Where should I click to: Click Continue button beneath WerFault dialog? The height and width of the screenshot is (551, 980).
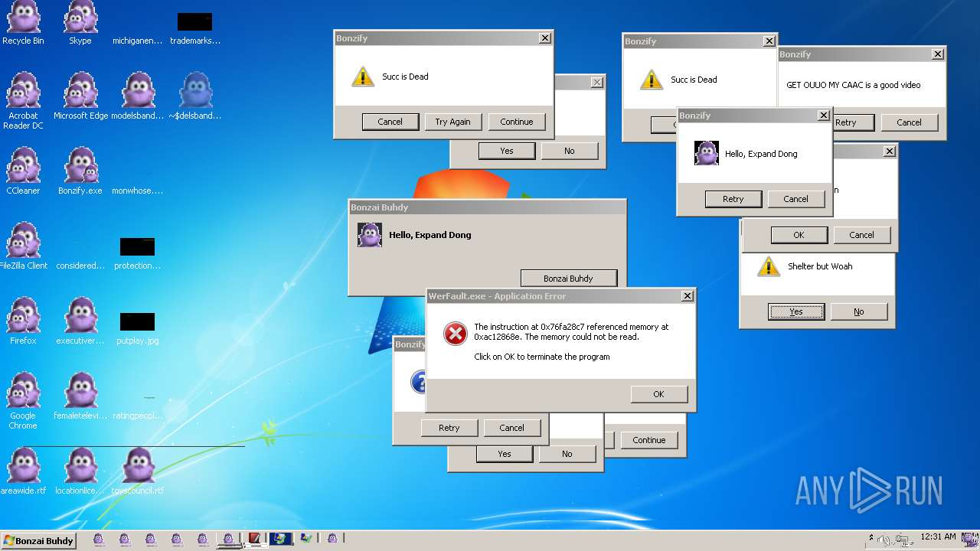(649, 440)
